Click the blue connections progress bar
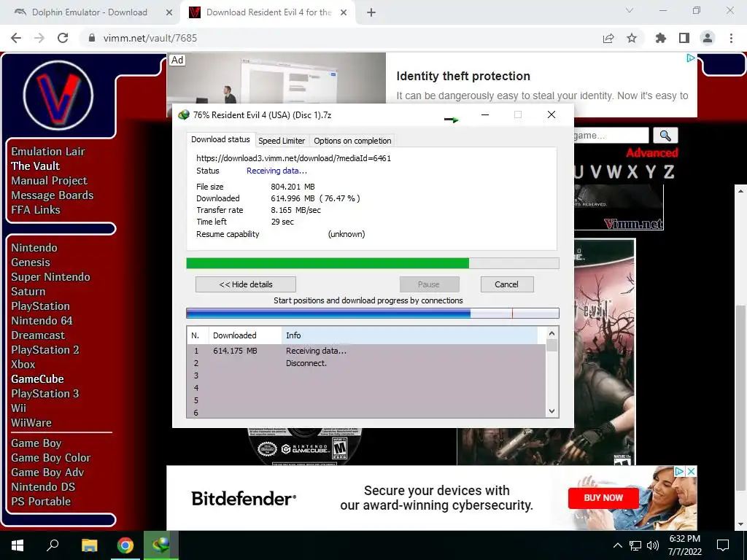This screenshot has width=747, height=560. (373, 313)
